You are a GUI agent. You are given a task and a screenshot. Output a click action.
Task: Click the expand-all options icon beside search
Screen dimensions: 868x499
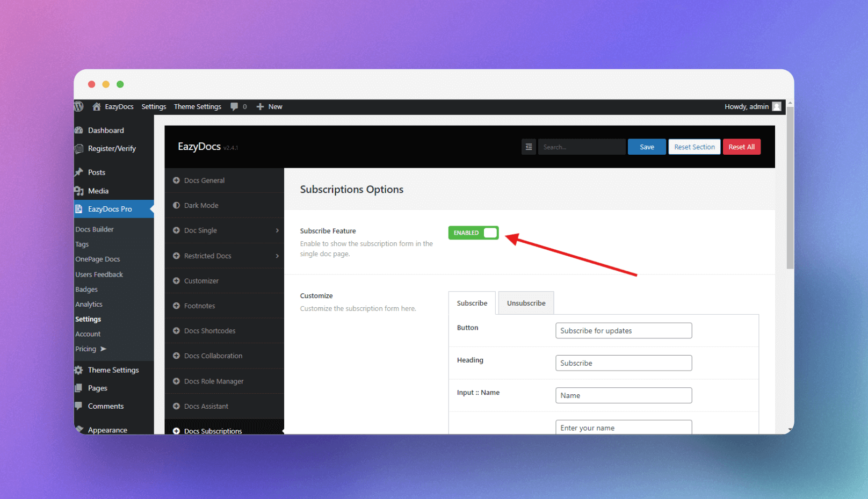coord(529,147)
